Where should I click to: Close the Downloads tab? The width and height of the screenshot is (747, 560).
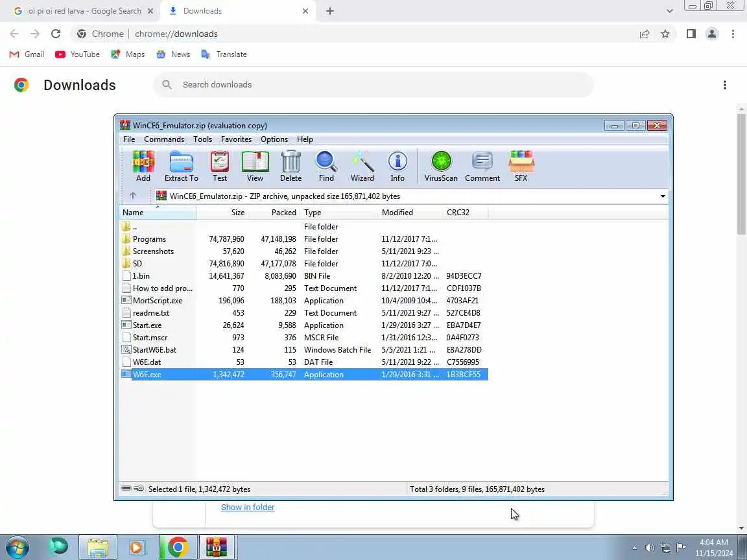coord(305,11)
